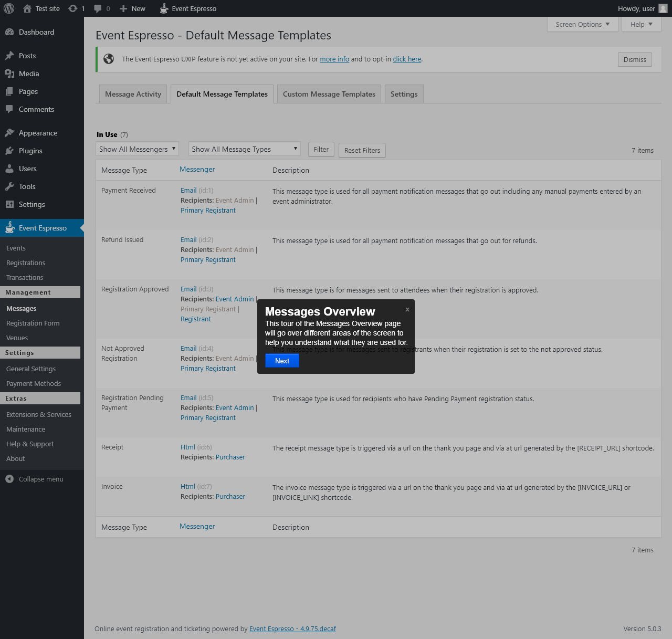Click the Pages sidebar icon

click(x=9, y=91)
